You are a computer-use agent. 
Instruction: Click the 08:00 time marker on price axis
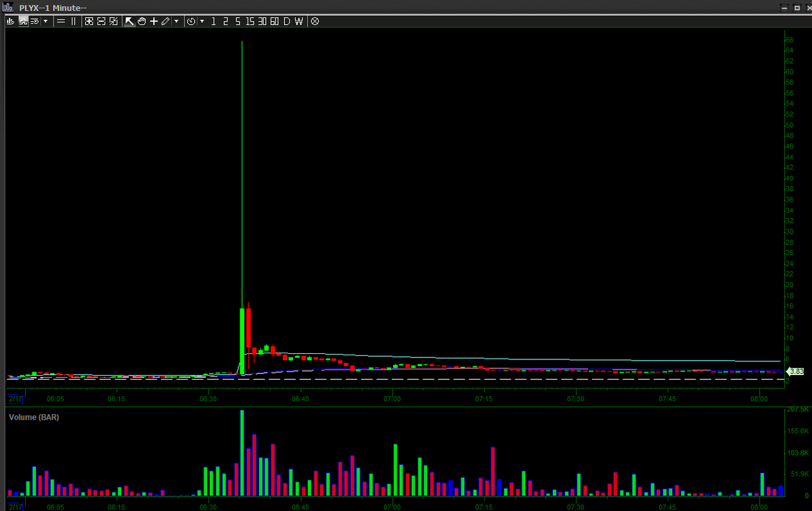click(x=759, y=399)
